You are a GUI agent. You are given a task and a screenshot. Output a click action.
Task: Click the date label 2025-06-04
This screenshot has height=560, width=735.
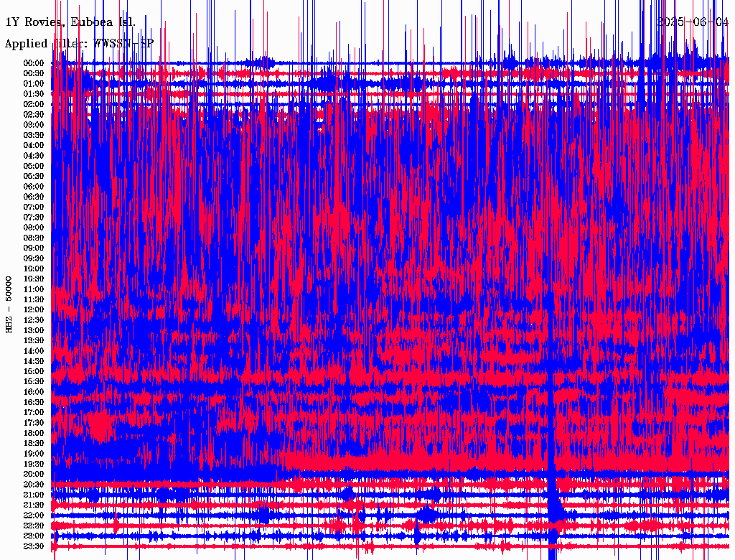click(x=693, y=22)
